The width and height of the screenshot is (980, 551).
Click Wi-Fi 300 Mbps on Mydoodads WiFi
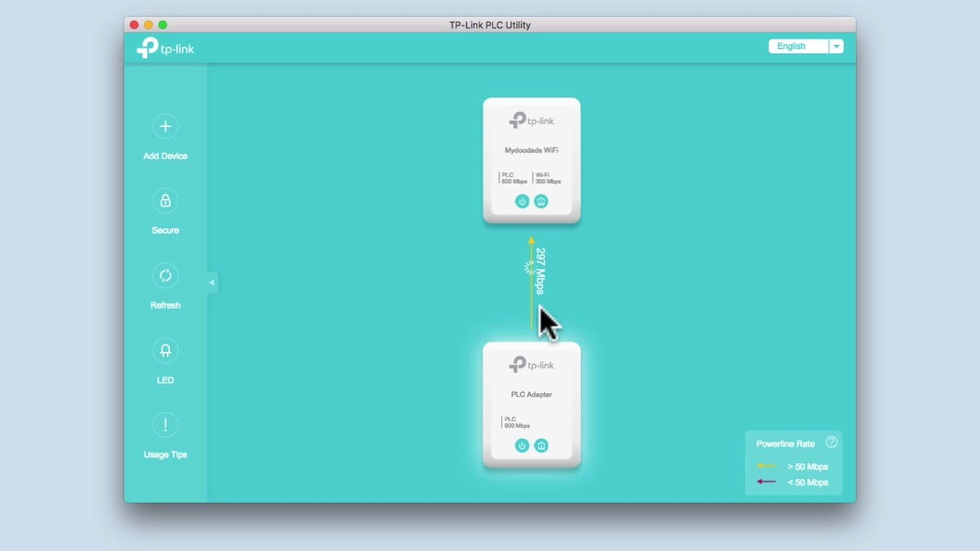coord(547,178)
